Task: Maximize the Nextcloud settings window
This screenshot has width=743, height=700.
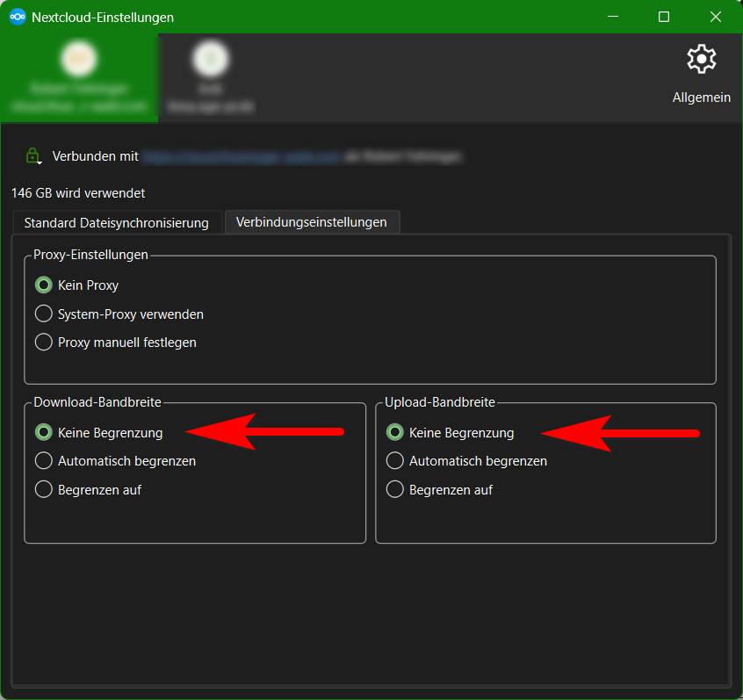Action: coord(664,17)
